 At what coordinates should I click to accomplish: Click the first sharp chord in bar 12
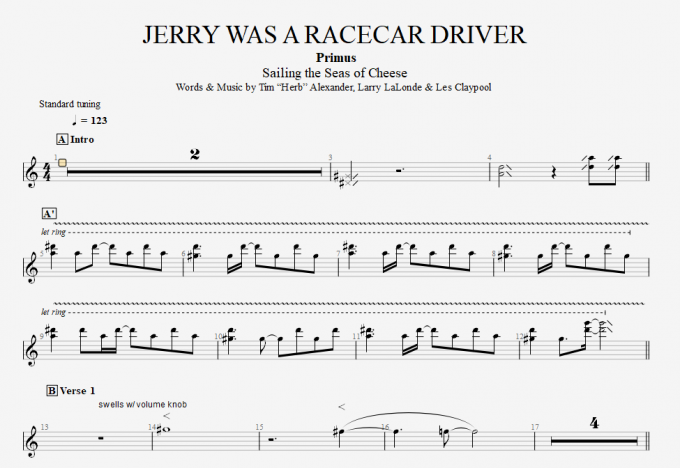tap(530, 339)
